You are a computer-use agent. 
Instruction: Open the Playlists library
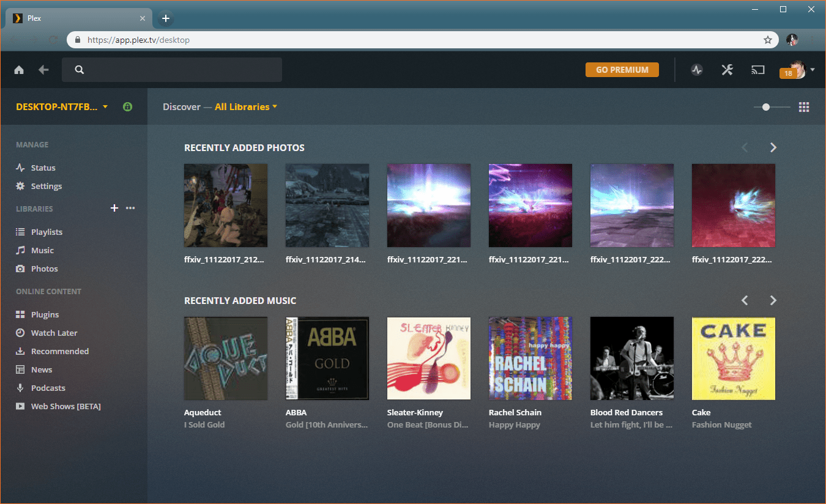(x=39, y=232)
